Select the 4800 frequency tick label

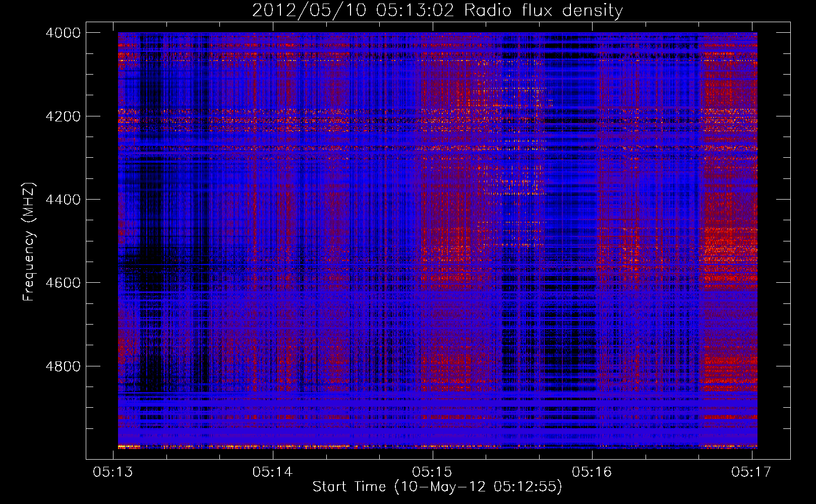pyautogui.click(x=63, y=366)
